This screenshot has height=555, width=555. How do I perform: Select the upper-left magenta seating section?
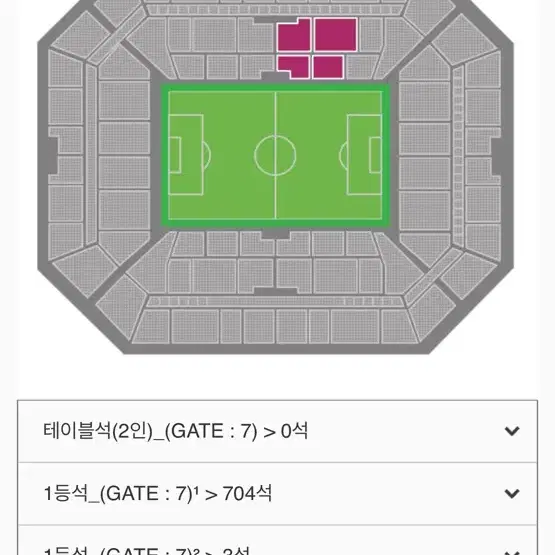pyautogui.click(x=294, y=35)
